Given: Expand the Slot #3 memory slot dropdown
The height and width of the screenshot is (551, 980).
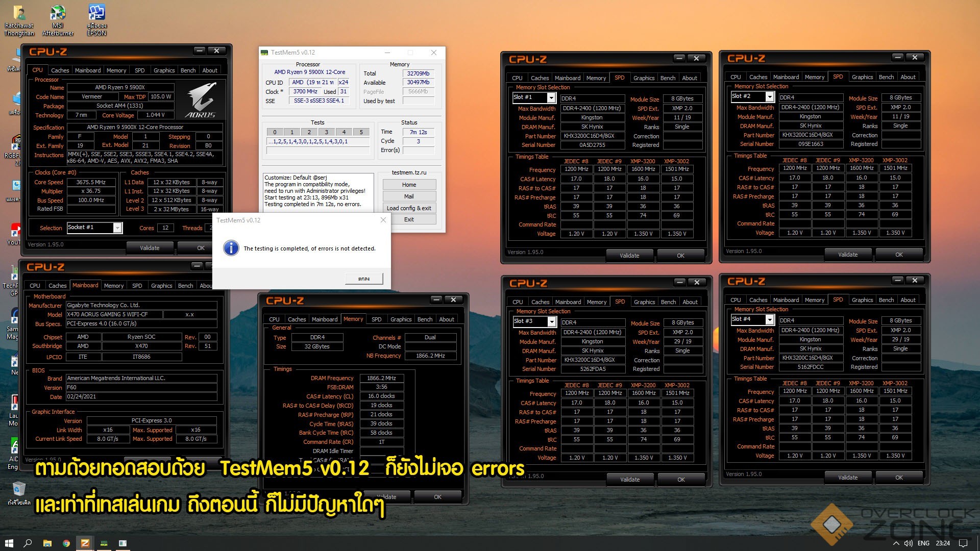Looking at the screenshot, I should point(552,321).
